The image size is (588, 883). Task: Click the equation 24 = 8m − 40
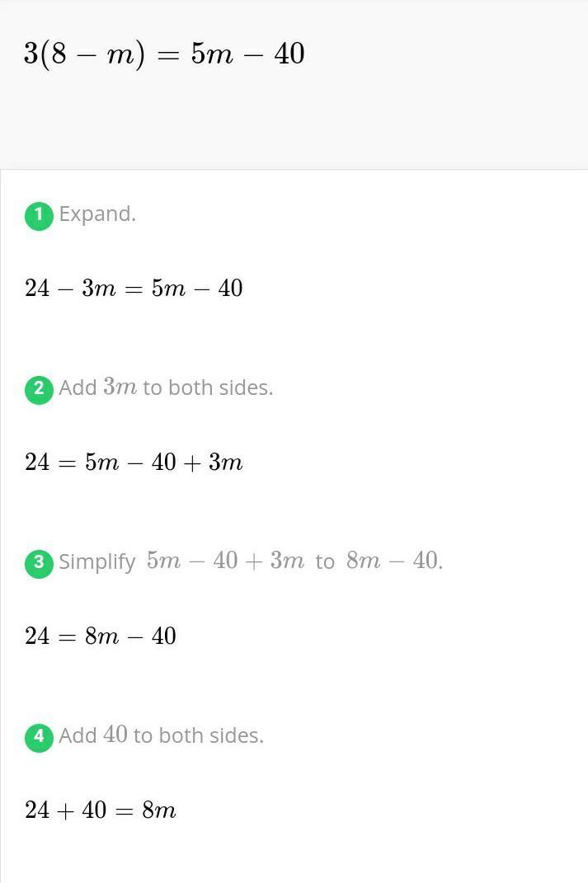point(100,636)
